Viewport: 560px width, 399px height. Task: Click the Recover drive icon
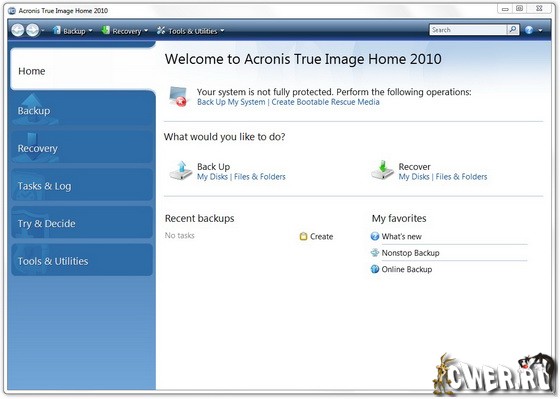click(382, 170)
